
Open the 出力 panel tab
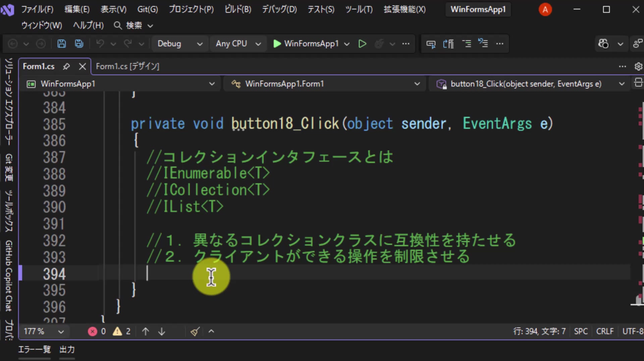pyautogui.click(x=67, y=350)
